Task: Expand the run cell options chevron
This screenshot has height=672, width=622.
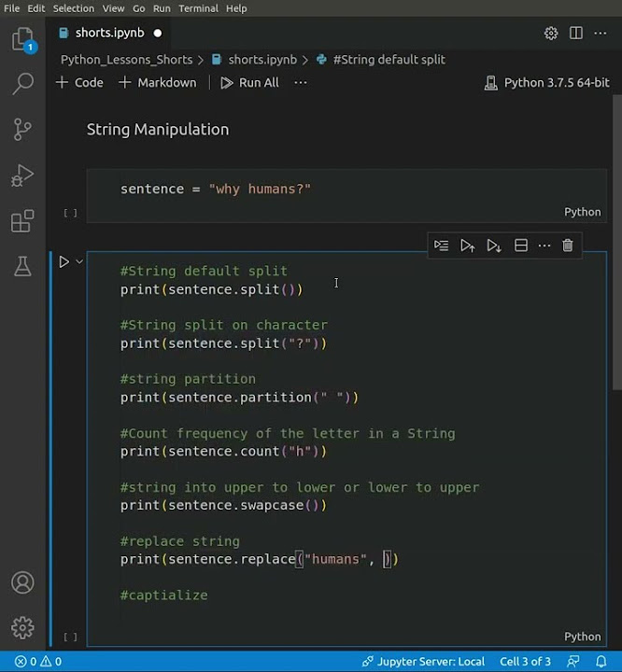Action: click(x=79, y=261)
